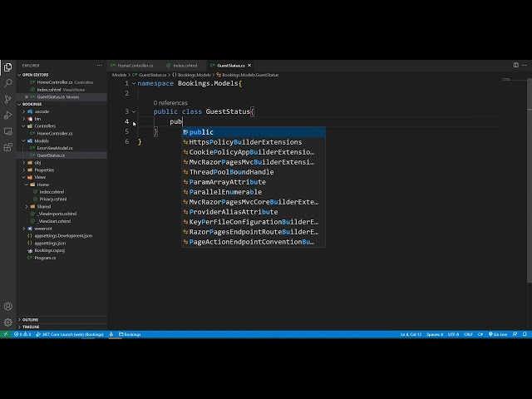Collapse the Open Editors section
The width and height of the screenshot is (532, 399).
35,75
